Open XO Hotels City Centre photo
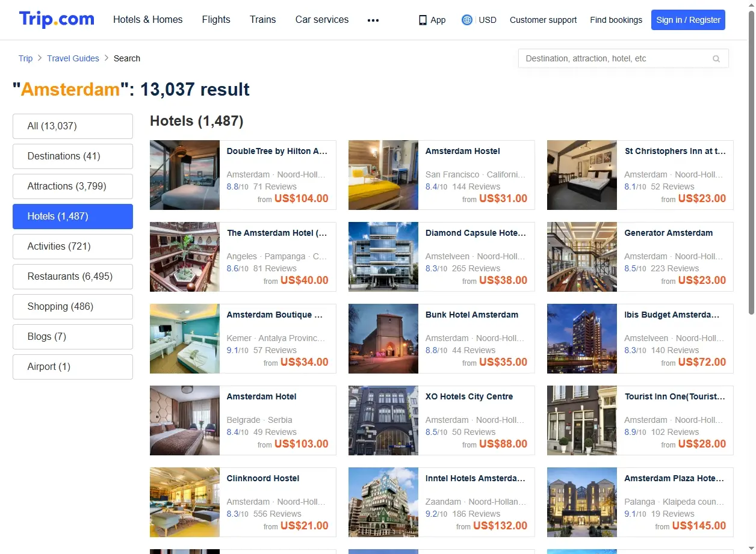Image resolution: width=756 pixels, height=554 pixels. coord(383,420)
